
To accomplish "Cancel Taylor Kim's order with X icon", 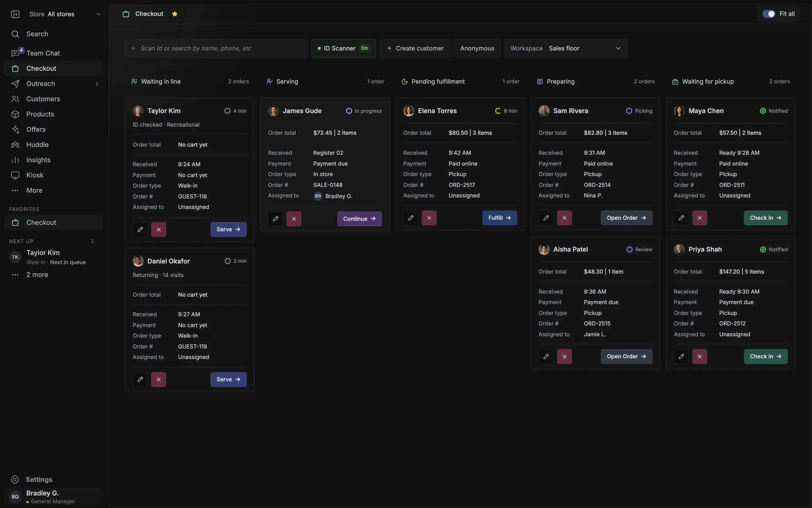I will pyautogui.click(x=159, y=229).
